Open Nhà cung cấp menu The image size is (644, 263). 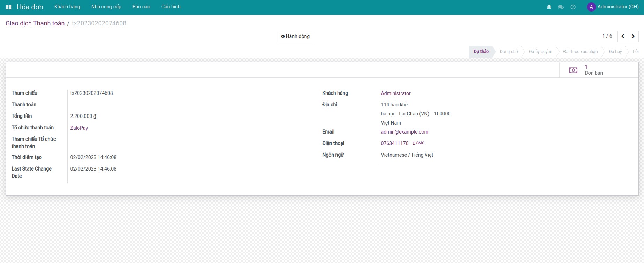click(106, 7)
